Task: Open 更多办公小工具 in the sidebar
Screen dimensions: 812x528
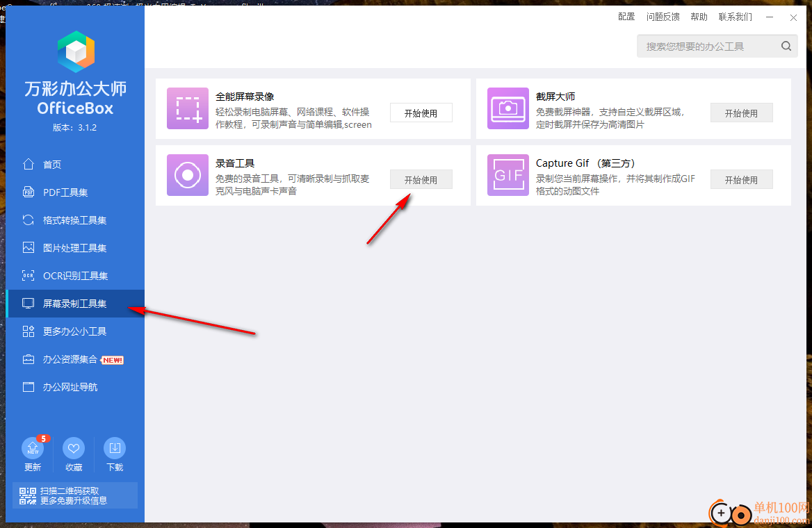Action: click(x=75, y=331)
